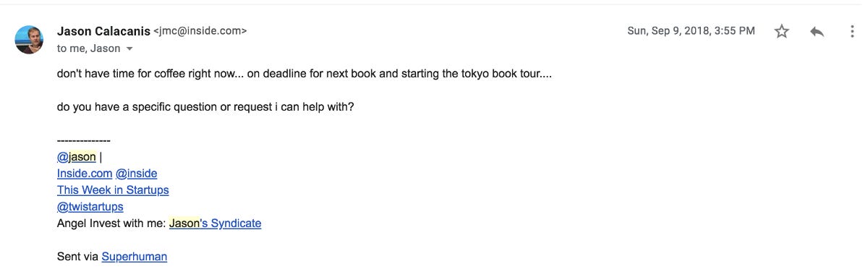Open the three-dot more options menu

(x=854, y=32)
